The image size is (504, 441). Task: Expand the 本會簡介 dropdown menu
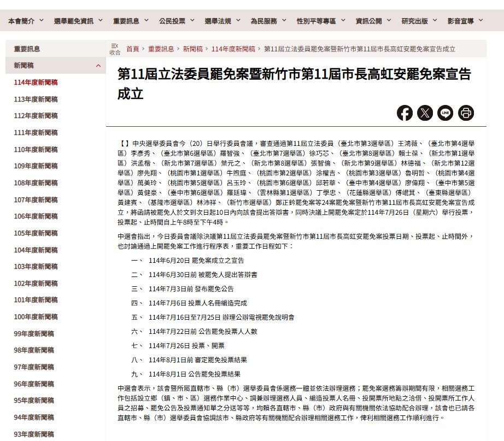(x=25, y=21)
